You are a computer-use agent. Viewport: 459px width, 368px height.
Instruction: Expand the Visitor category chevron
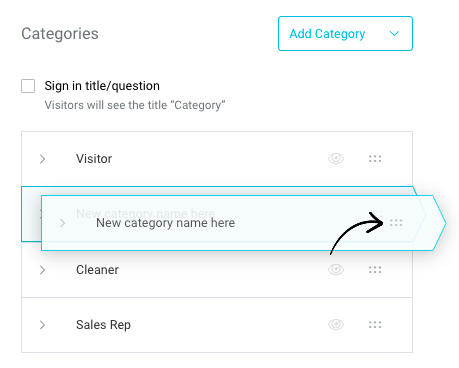[42, 159]
